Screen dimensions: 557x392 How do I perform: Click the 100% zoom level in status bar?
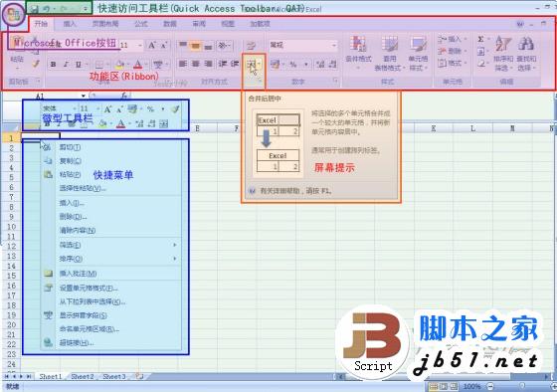click(x=471, y=386)
